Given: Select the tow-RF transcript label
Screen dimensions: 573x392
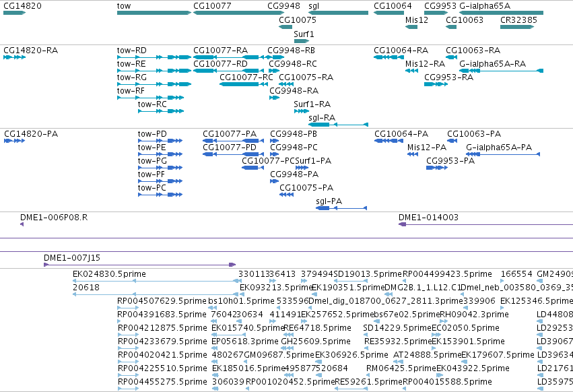Looking at the screenshot, I should click(131, 91).
